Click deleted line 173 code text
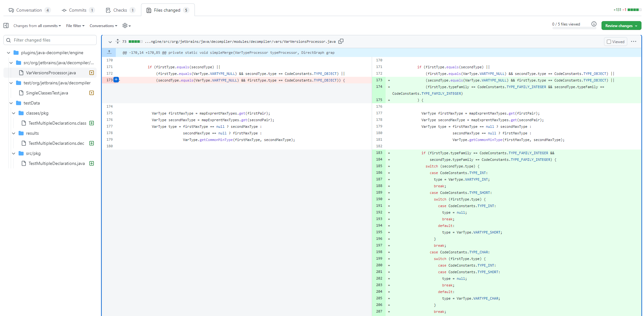Image resolution: width=644 pixels, height=316 pixels. tap(251, 80)
